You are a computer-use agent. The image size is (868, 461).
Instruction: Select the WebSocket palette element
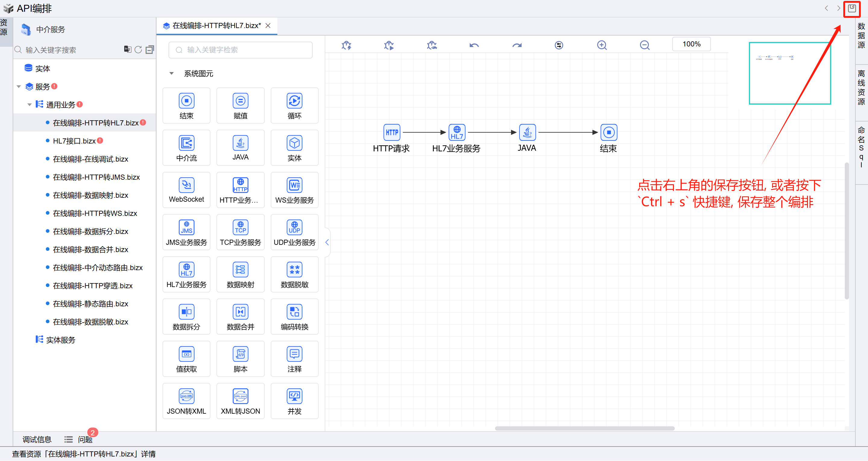tap(186, 190)
